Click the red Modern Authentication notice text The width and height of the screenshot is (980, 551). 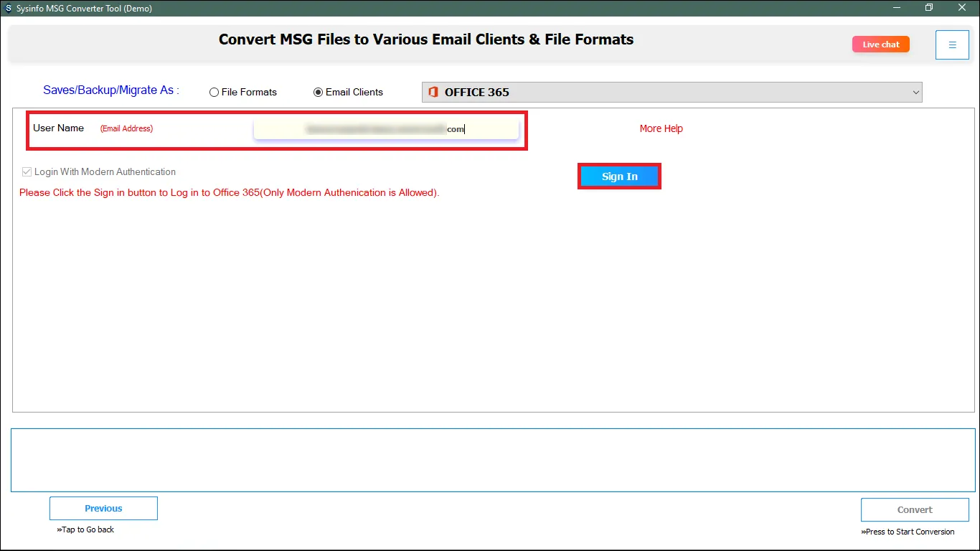tap(230, 193)
